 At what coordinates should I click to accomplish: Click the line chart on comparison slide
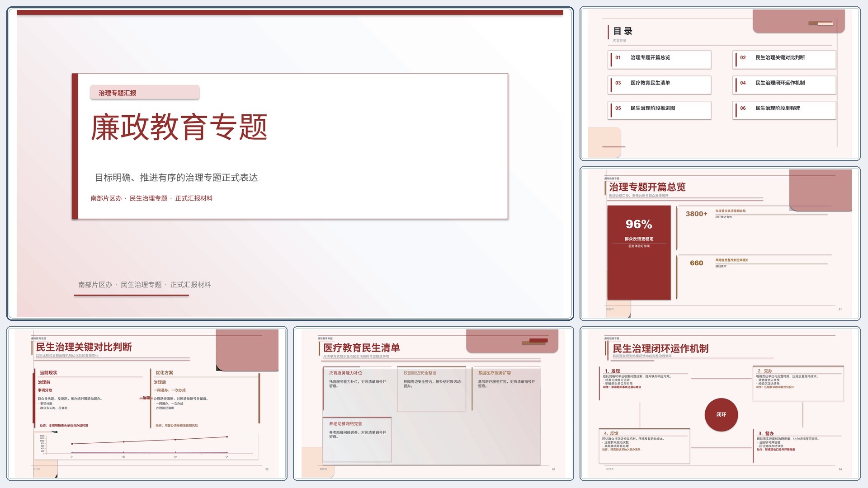[146, 446]
